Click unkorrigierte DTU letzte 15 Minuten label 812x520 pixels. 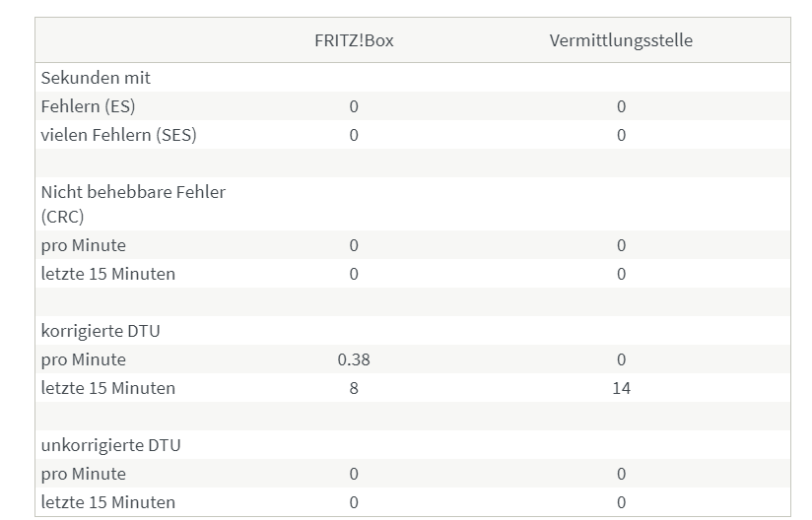(x=108, y=502)
